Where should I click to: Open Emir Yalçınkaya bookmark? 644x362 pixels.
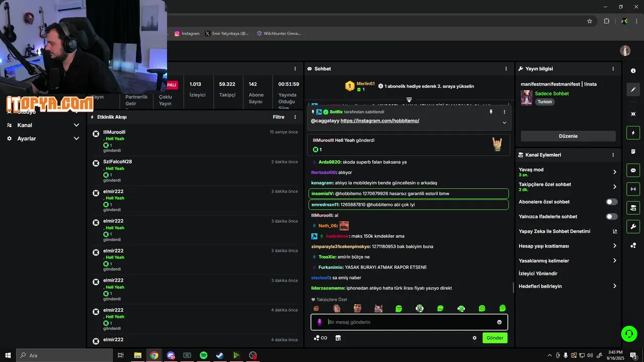pos(227,34)
